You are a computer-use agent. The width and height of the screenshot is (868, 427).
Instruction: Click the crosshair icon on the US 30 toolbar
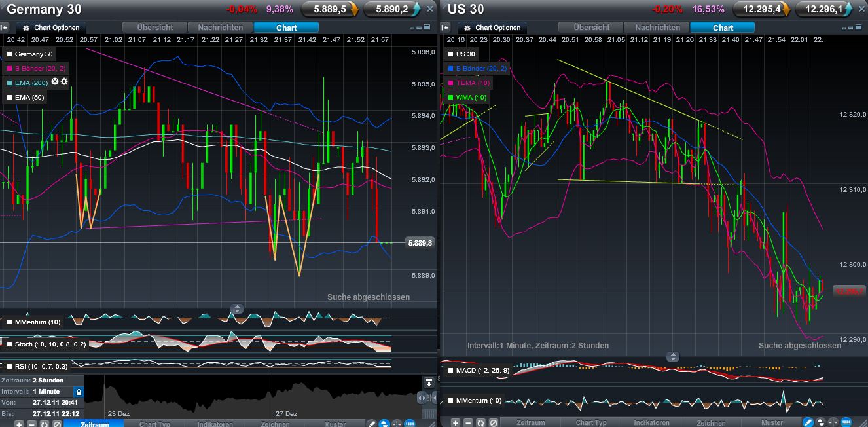coord(833,422)
